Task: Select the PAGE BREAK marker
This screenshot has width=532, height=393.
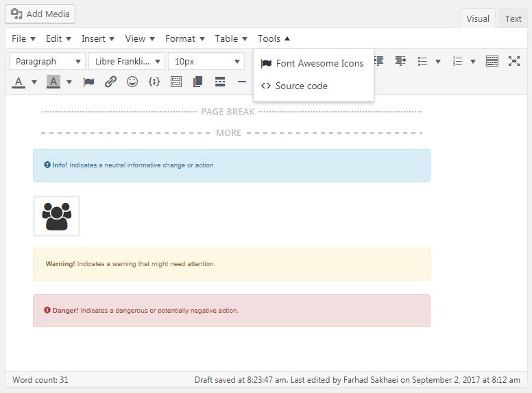Action: [x=232, y=112]
